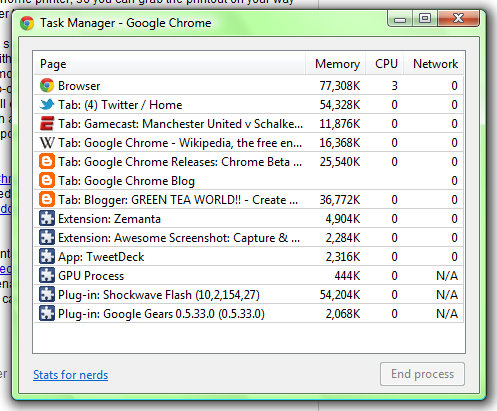Click the 25,540K memory value

pos(340,162)
